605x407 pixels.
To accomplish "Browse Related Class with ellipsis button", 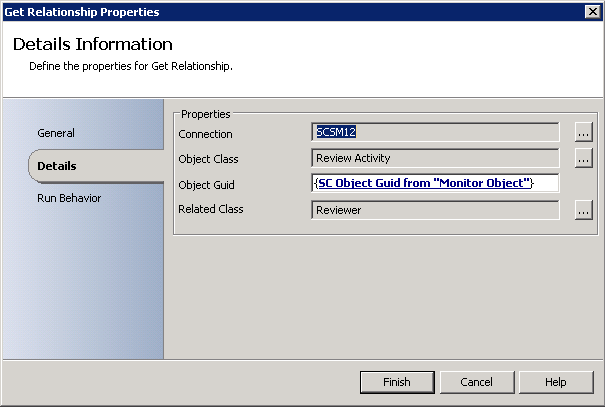I will pyautogui.click(x=583, y=210).
